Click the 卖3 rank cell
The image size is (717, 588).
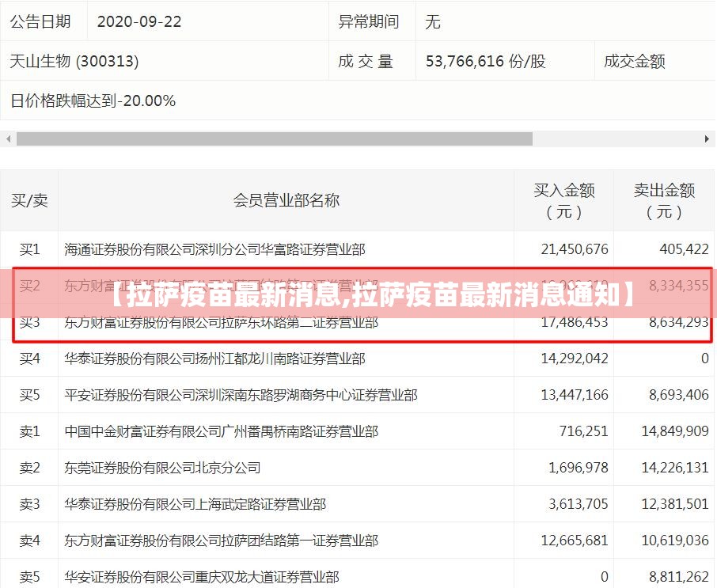pos(29,504)
